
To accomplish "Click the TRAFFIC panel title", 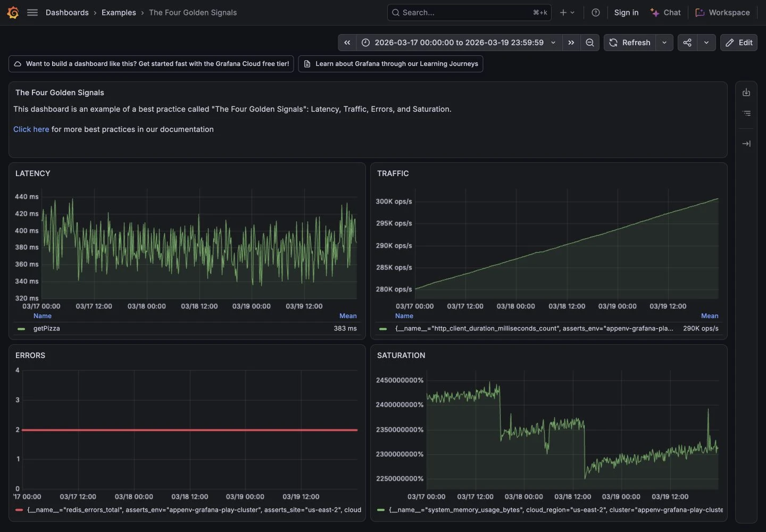I will click(x=393, y=173).
